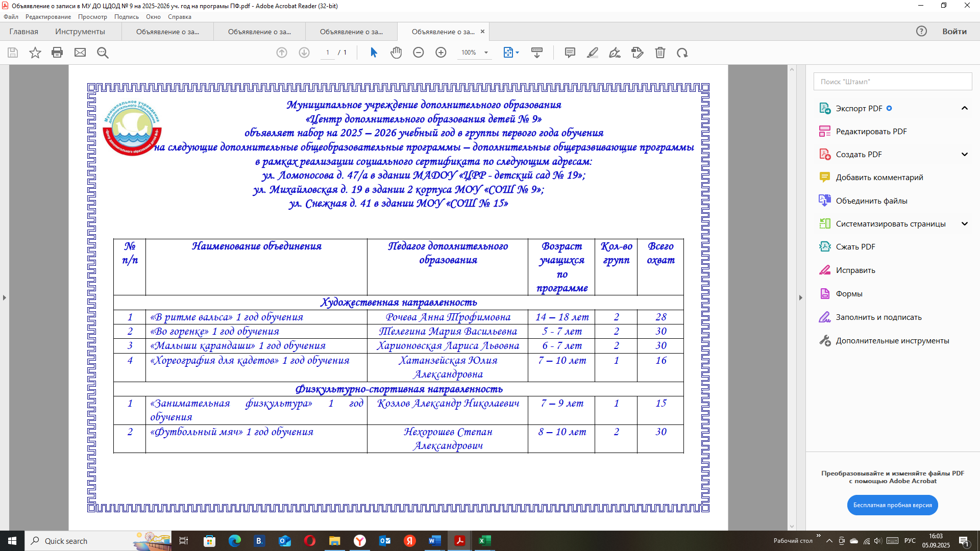Zoom out with the minus icon
Screen dimensions: 980x551
[419, 53]
